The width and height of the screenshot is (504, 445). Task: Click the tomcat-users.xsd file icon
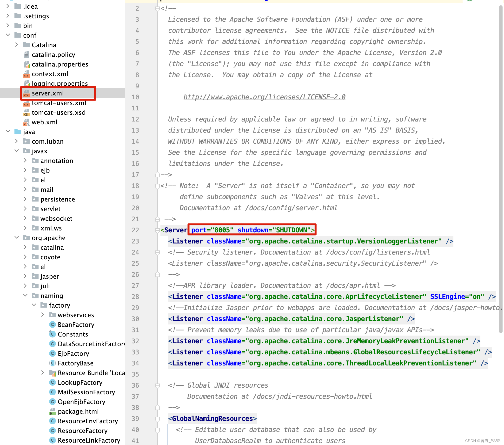27,113
